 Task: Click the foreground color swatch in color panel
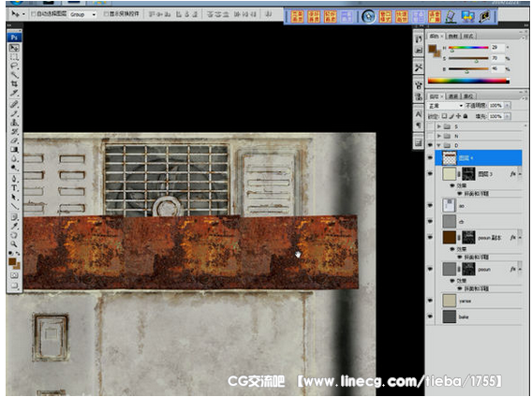point(432,49)
